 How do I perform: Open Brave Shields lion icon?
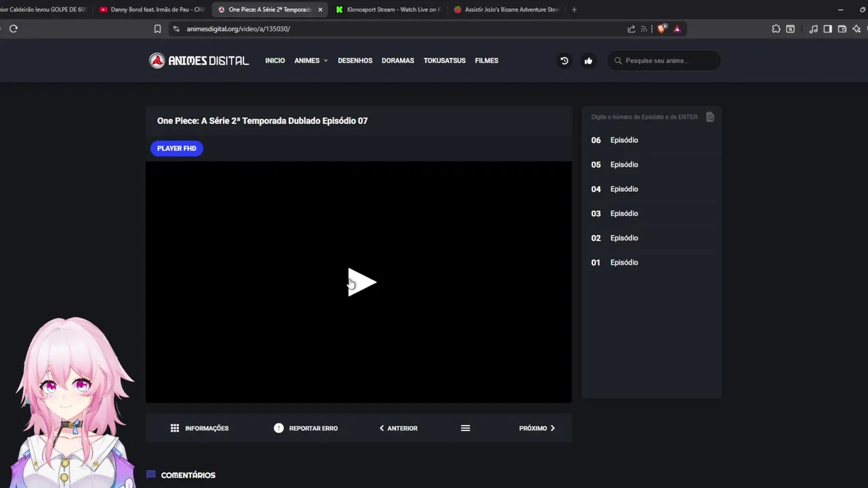663,28
